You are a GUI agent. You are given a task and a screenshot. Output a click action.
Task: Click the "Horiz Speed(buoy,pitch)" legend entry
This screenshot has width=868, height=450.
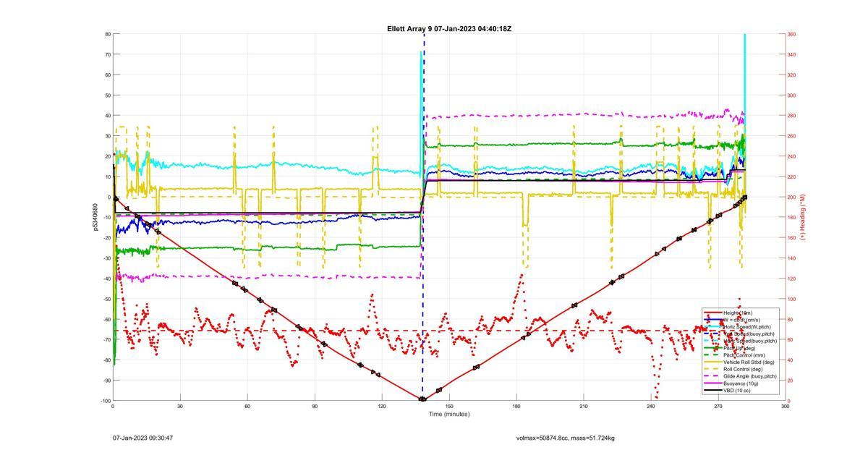(x=750, y=341)
